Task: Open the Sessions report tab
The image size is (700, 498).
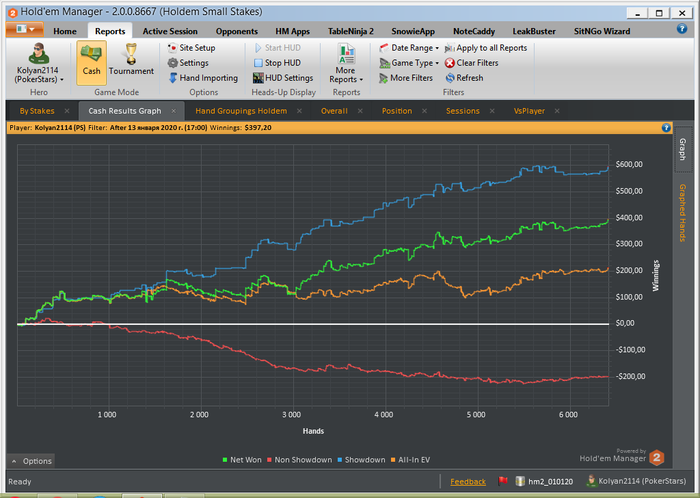Action: (462, 111)
